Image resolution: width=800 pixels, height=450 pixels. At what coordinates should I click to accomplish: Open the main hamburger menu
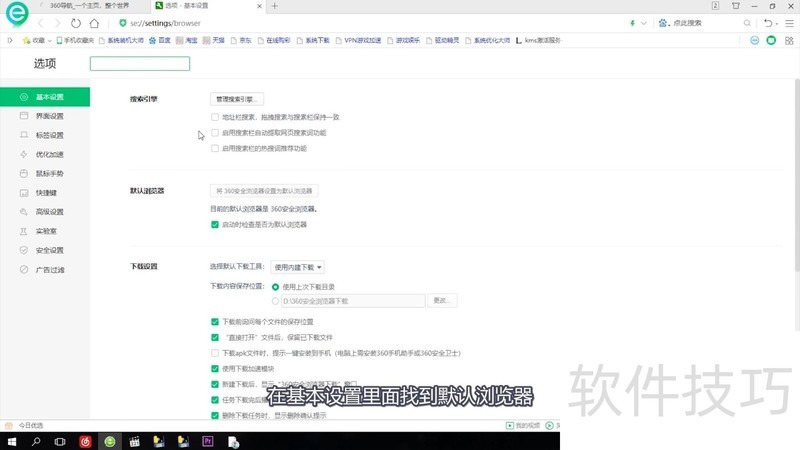[789, 23]
